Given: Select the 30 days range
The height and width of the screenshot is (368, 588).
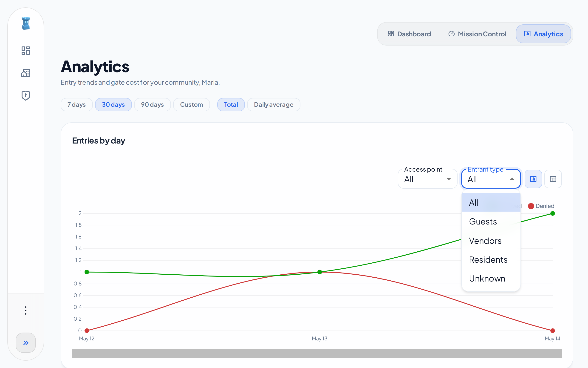Looking at the screenshot, I should 113,105.
